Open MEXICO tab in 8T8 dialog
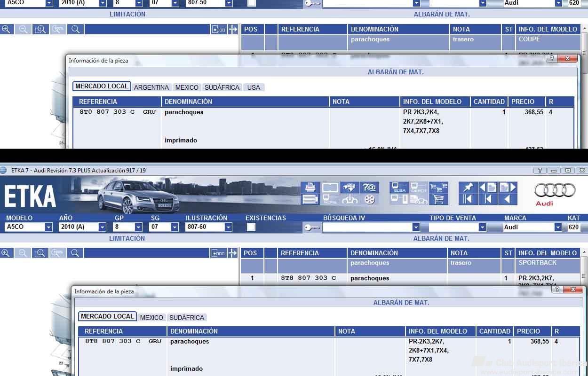Viewport: 588px width, 376px height. [x=151, y=318]
